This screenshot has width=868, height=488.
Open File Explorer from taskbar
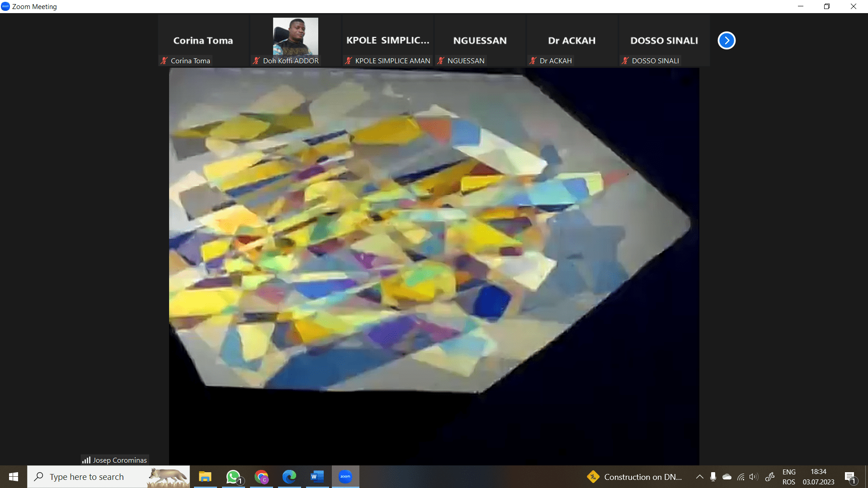pyautogui.click(x=205, y=477)
